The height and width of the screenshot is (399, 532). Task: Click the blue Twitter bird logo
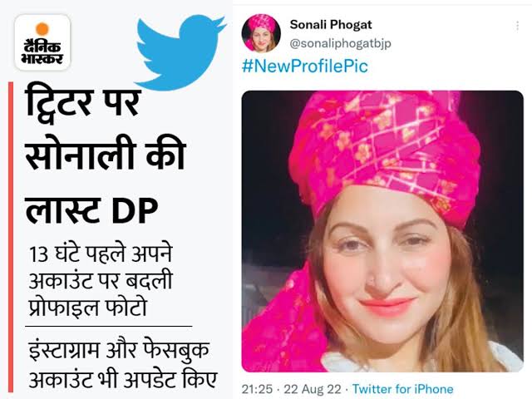[x=180, y=52]
